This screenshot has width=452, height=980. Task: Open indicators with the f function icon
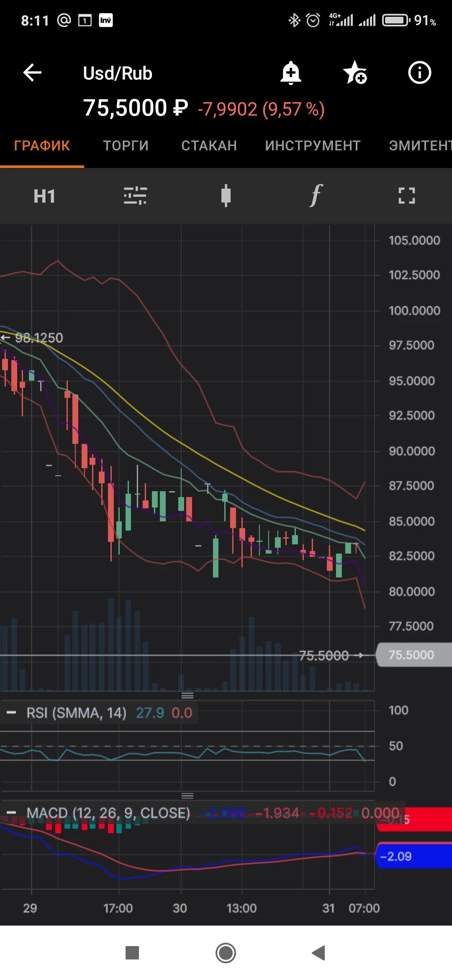[316, 196]
